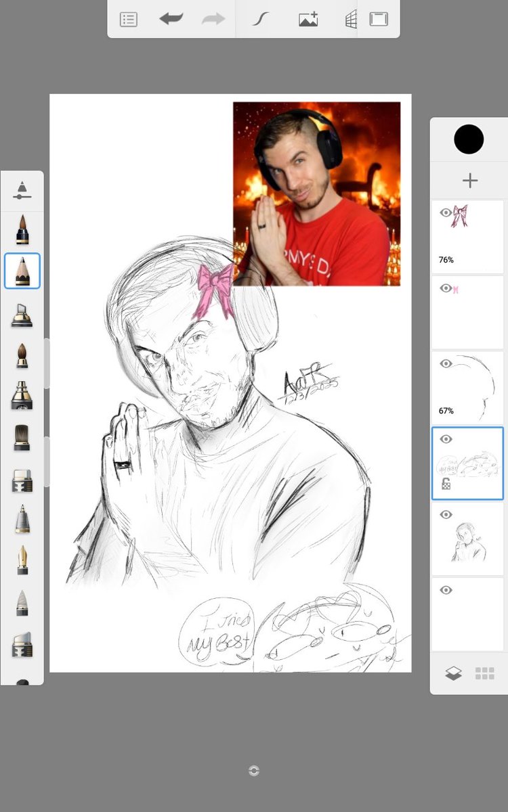Select the last full marker in brush palette
508x812 pixels.
pos(22,644)
